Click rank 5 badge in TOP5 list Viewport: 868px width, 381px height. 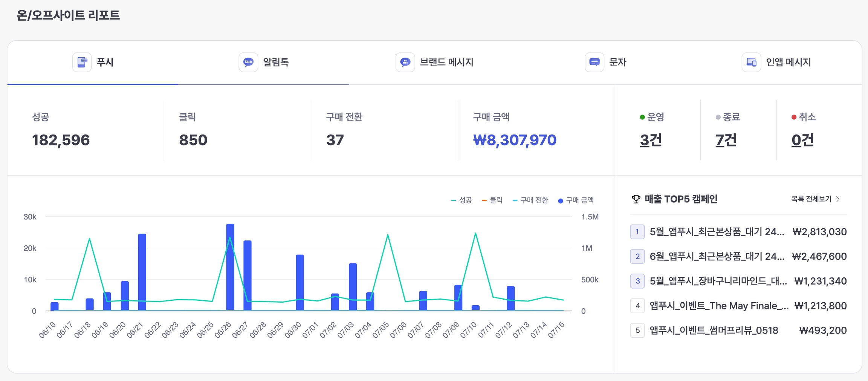(x=637, y=331)
